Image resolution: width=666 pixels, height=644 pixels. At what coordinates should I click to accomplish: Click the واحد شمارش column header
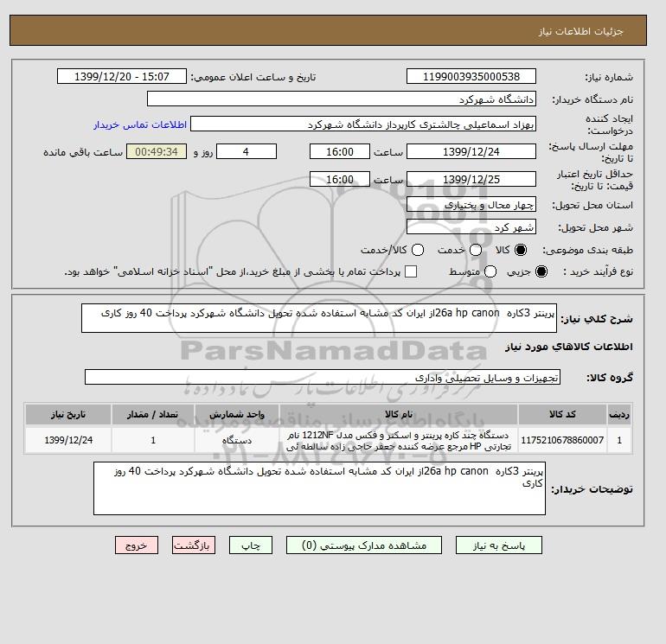point(237,414)
